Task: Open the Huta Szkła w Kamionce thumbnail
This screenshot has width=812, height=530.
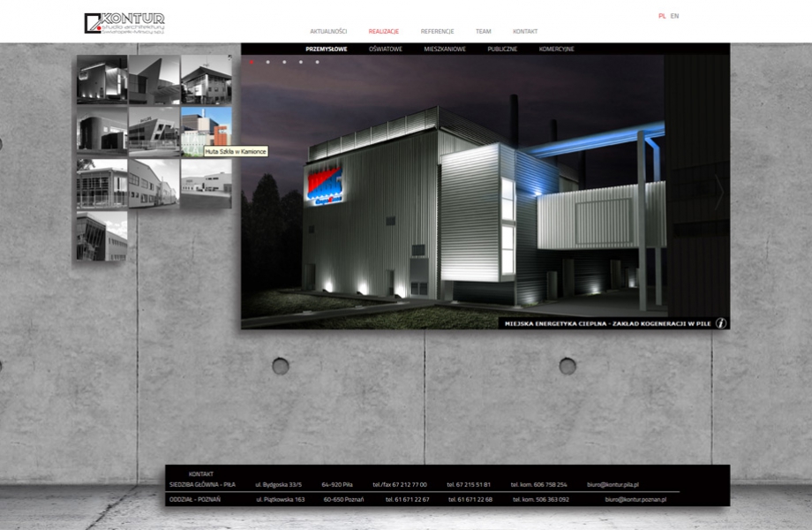Action: [207, 132]
